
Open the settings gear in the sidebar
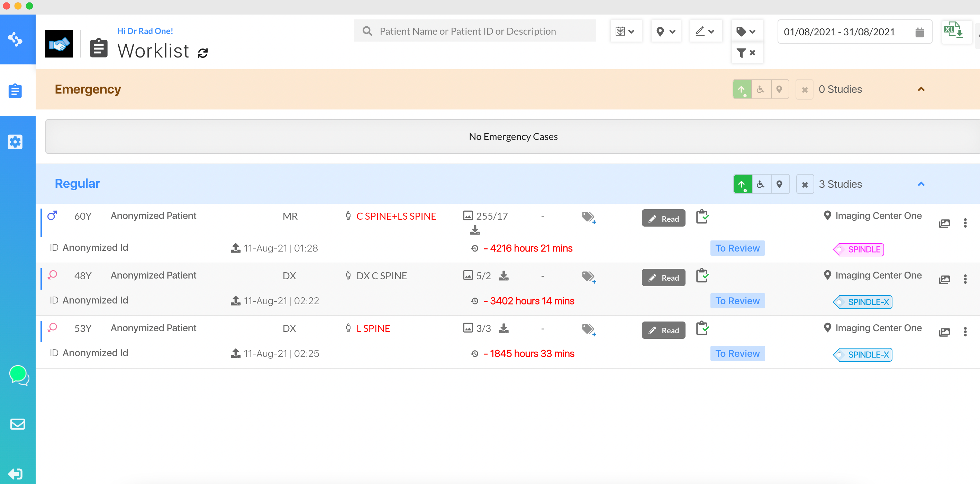tap(15, 142)
